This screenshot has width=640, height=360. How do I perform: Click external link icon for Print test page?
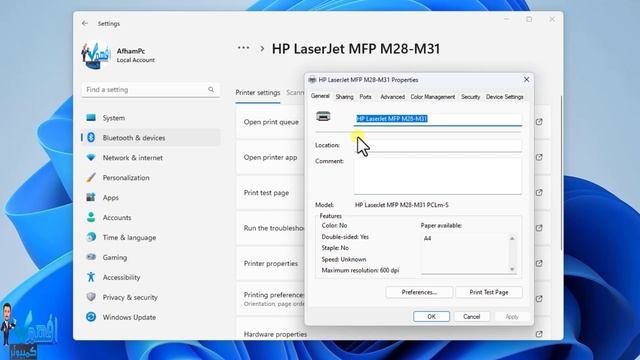click(x=539, y=192)
